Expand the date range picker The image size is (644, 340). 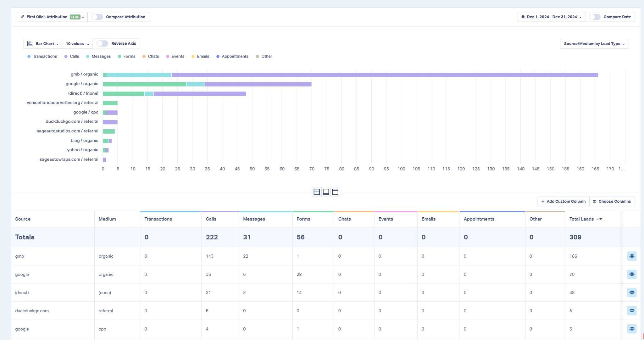pyautogui.click(x=551, y=17)
